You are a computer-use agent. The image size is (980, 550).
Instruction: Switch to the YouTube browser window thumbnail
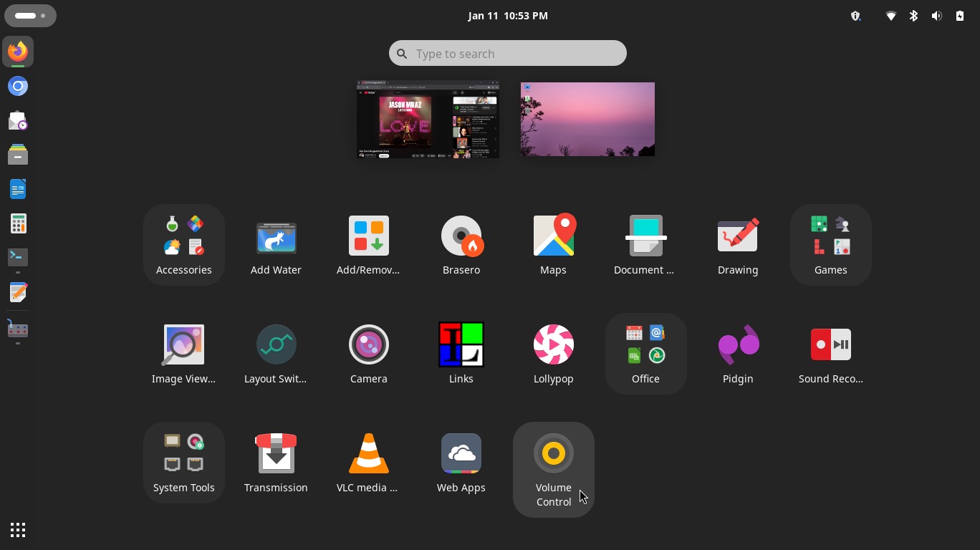[x=428, y=119]
